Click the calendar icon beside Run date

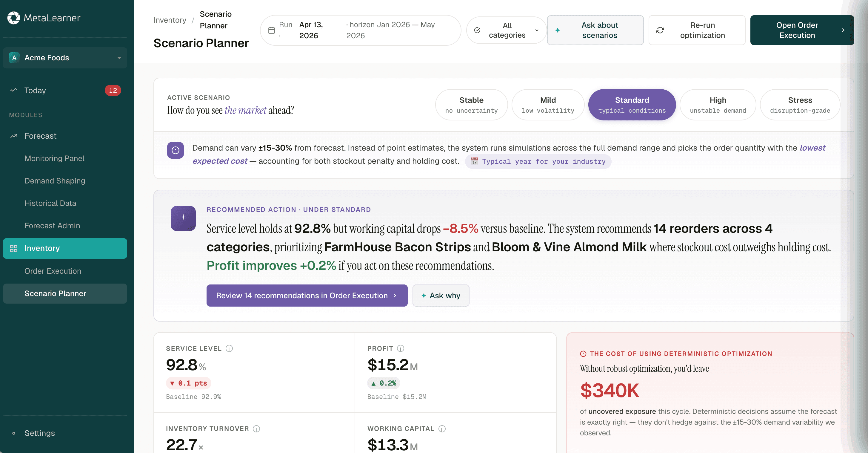click(271, 30)
